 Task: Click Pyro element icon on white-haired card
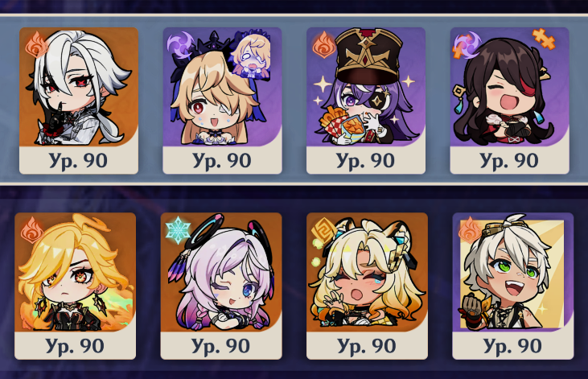pos(37,45)
